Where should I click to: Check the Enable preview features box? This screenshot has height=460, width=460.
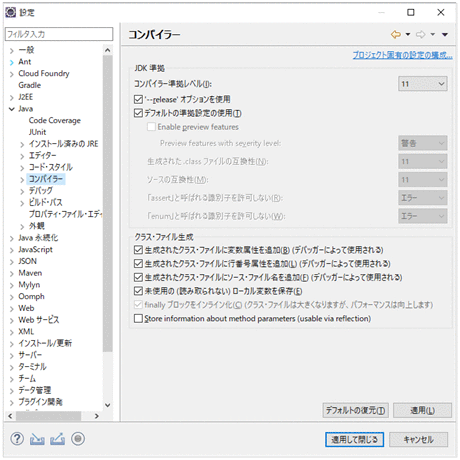tap(151, 127)
